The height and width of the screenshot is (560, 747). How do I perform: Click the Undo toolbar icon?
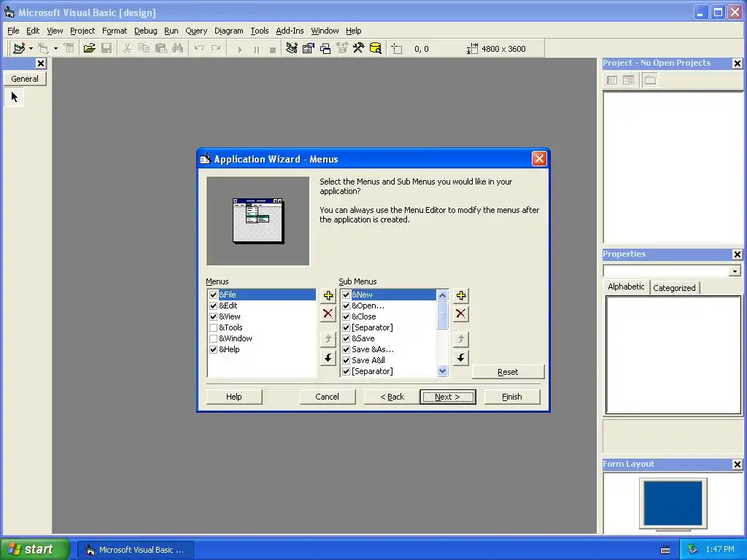(x=199, y=48)
